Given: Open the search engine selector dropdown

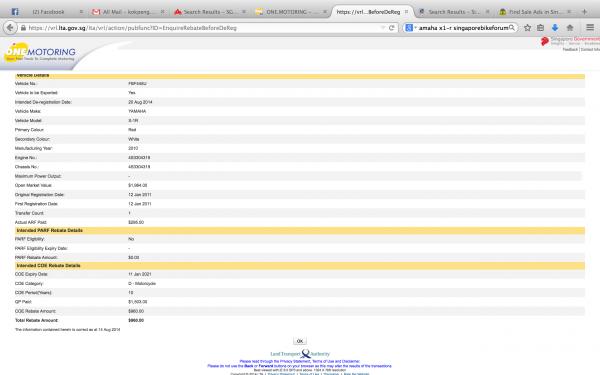Looking at the screenshot, I should tap(411, 28).
